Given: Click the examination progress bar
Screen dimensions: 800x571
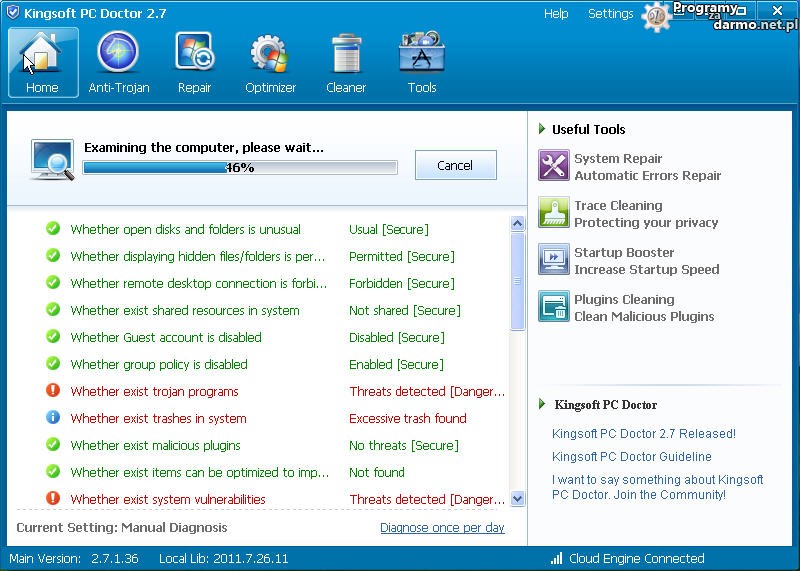Looking at the screenshot, I should 240,168.
